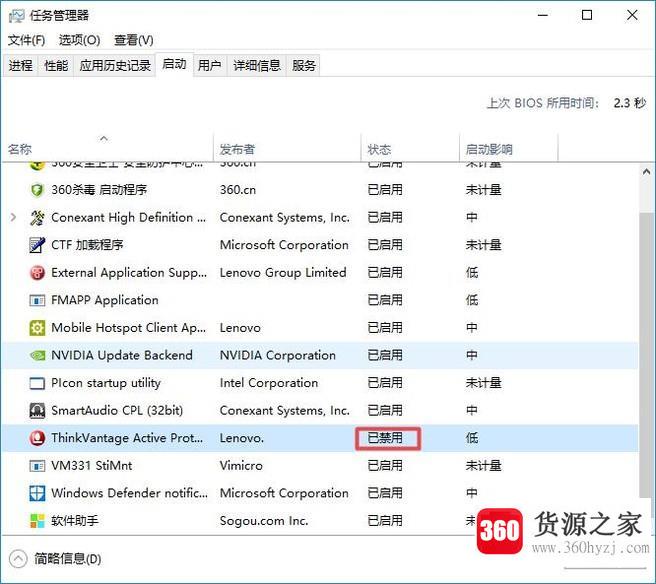Maximize the Task Manager window
The width and height of the screenshot is (656, 584).
pos(587,15)
